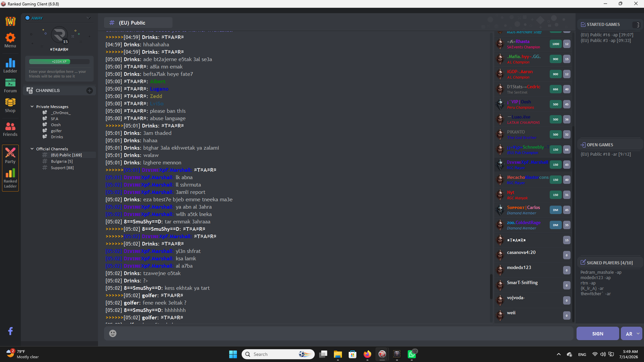Click the add channel plus icon
Screen dimensions: 644x362
pos(90,90)
